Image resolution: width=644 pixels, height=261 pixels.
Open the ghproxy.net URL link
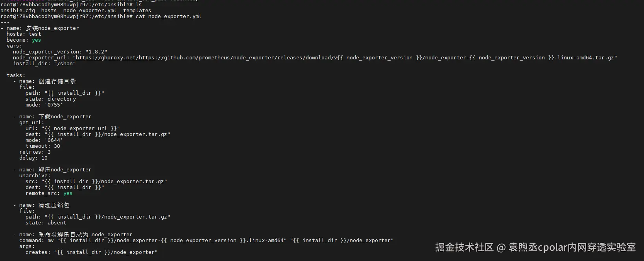[x=115, y=58]
